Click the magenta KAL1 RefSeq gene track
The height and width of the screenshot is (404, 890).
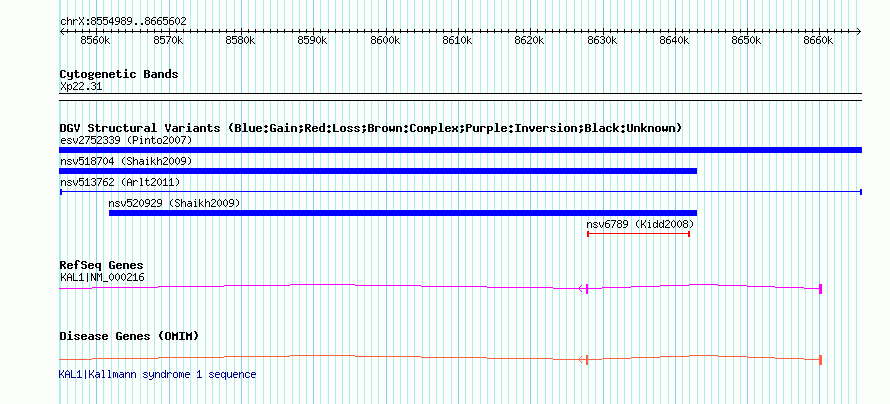[x=440, y=288]
